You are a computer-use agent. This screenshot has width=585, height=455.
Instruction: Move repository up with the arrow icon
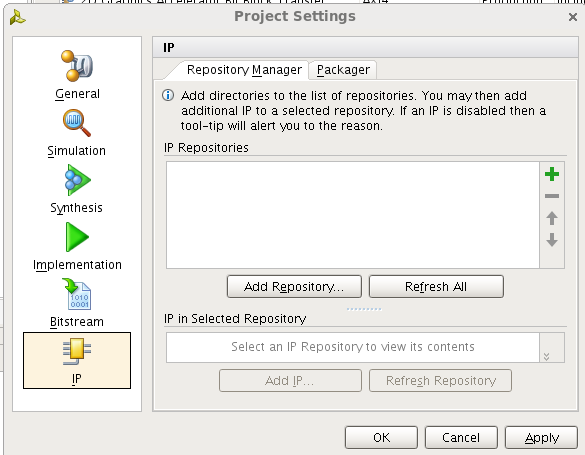(552, 218)
